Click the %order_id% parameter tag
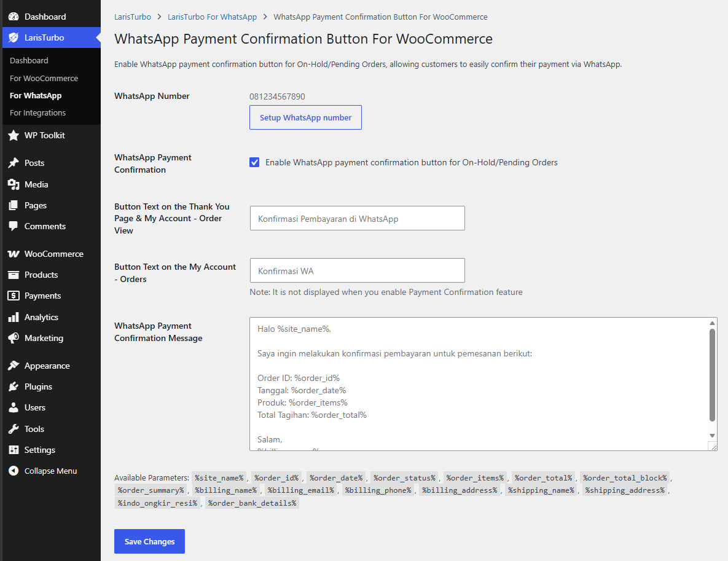 coord(276,478)
